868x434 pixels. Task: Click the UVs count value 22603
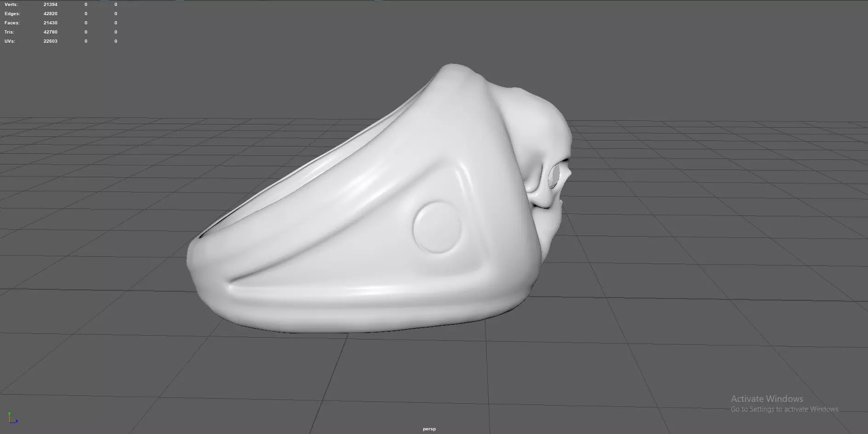tap(51, 41)
